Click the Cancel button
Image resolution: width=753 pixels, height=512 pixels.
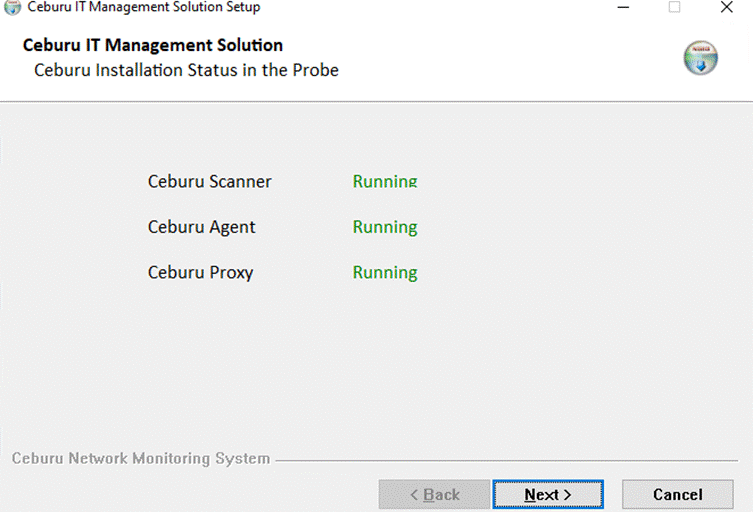678,494
